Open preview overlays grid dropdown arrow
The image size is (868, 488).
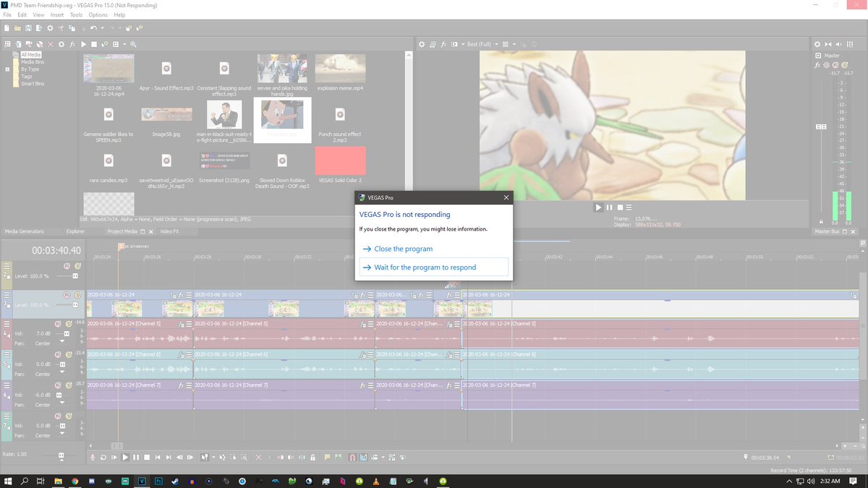[x=514, y=44]
